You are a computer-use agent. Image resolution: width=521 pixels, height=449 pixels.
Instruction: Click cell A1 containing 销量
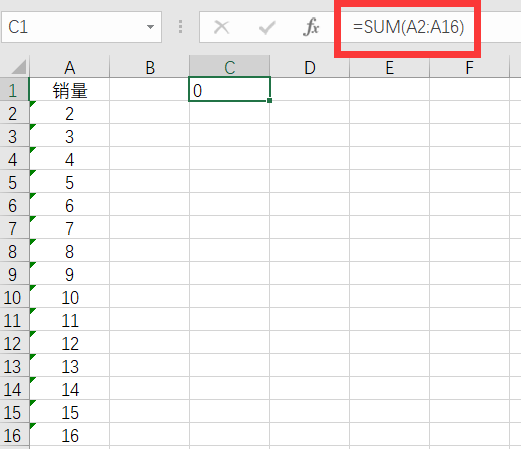69,89
